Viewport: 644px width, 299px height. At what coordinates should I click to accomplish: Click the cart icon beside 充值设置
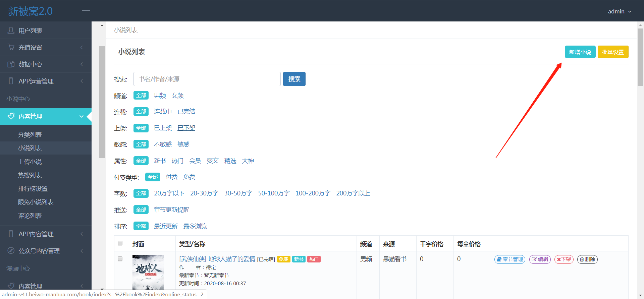click(11, 47)
